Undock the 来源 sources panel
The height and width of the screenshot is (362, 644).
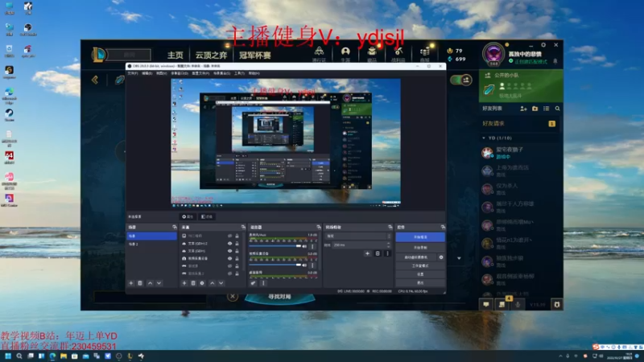pos(243,227)
